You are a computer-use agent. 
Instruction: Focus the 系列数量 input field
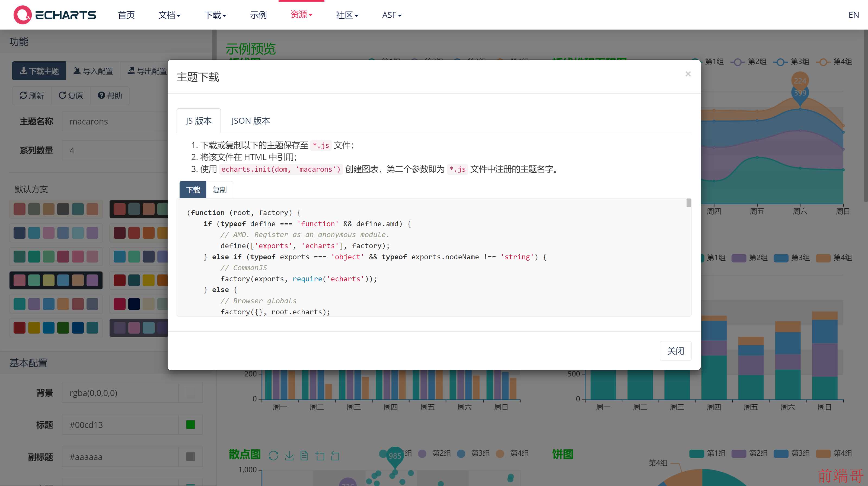coord(114,150)
